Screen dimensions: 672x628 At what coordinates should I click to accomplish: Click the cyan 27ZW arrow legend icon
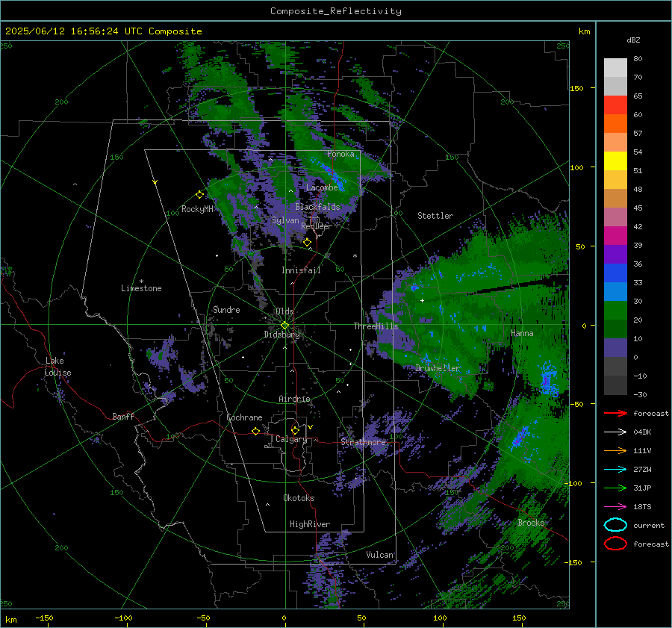[615, 470]
